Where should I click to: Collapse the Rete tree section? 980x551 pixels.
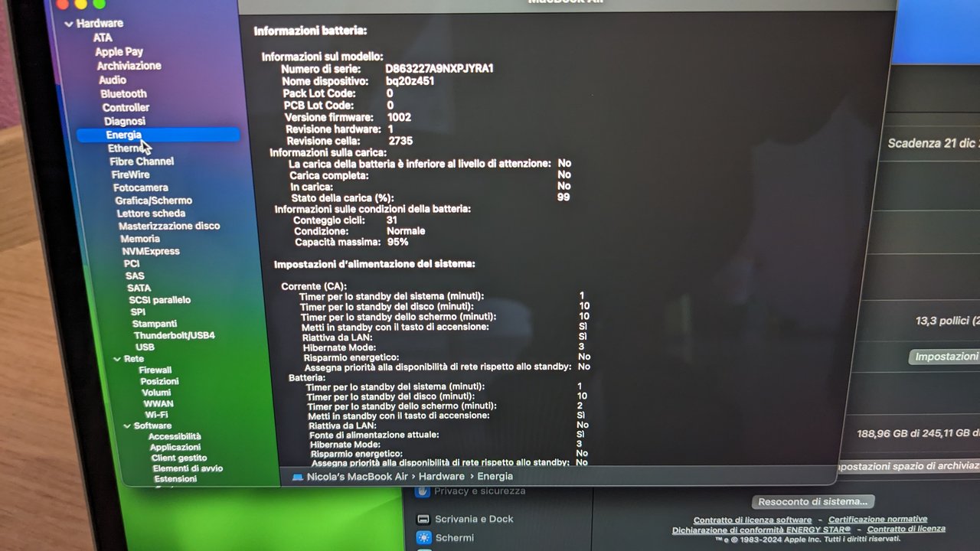pos(117,359)
